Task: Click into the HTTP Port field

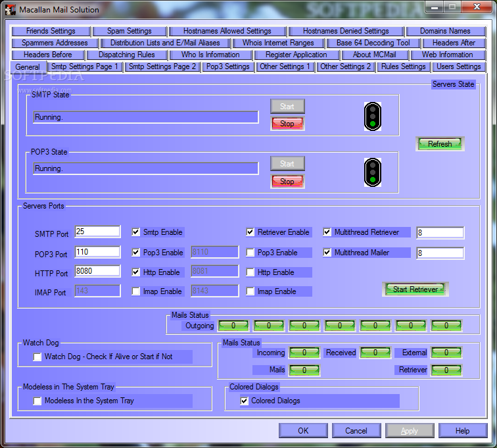Action: pos(97,271)
